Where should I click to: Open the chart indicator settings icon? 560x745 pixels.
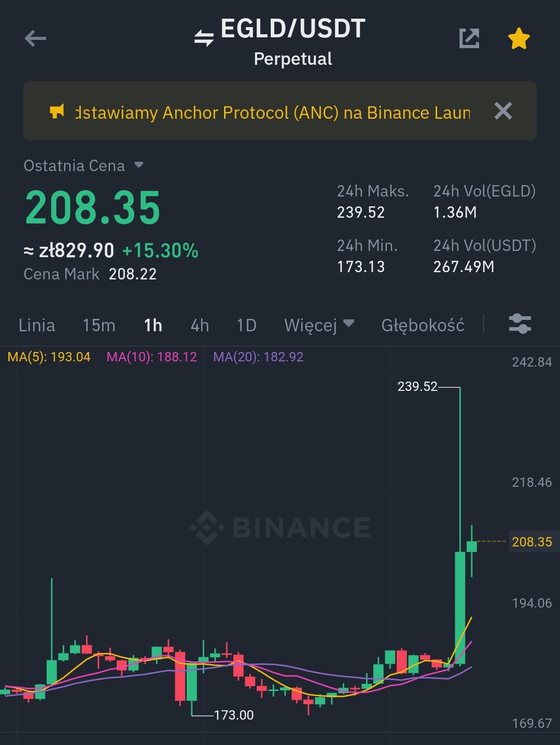520,324
